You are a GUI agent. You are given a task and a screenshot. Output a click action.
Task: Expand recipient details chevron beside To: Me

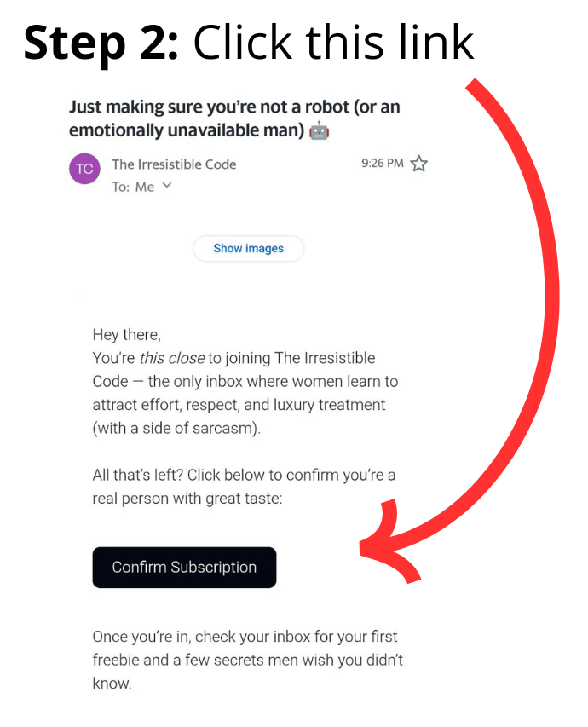(x=167, y=186)
